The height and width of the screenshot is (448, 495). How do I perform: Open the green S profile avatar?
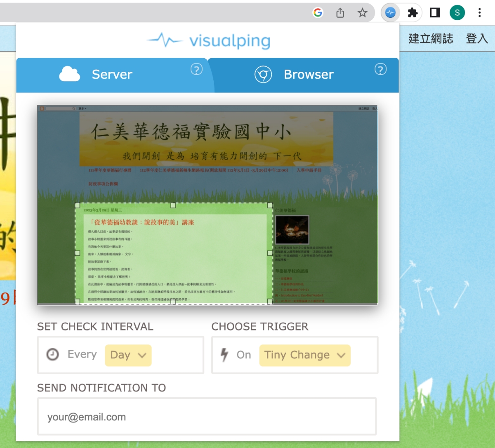457,13
